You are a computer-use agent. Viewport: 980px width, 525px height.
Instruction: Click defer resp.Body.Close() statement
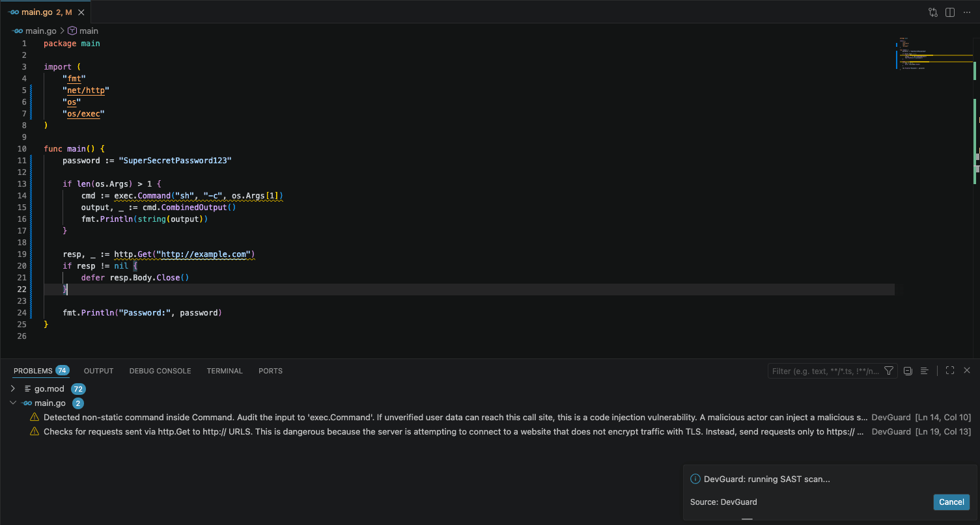coord(135,278)
